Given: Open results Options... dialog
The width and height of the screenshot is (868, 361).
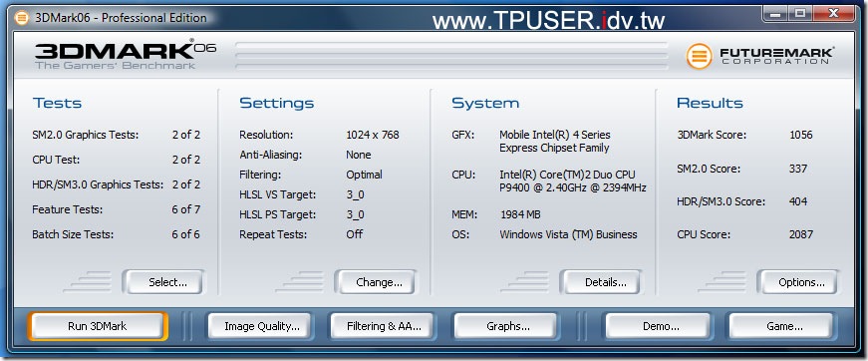Looking at the screenshot, I should pos(798,282).
